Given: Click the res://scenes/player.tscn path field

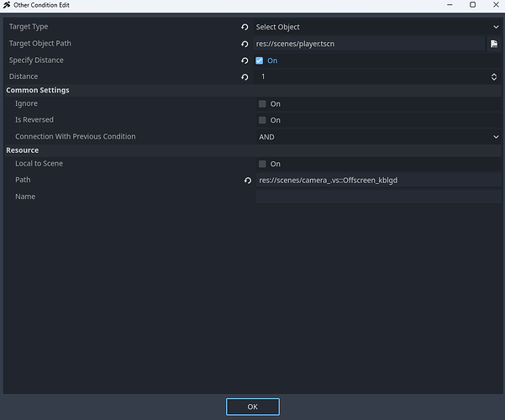Looking at the screenshot, I should tap(370, 44).
